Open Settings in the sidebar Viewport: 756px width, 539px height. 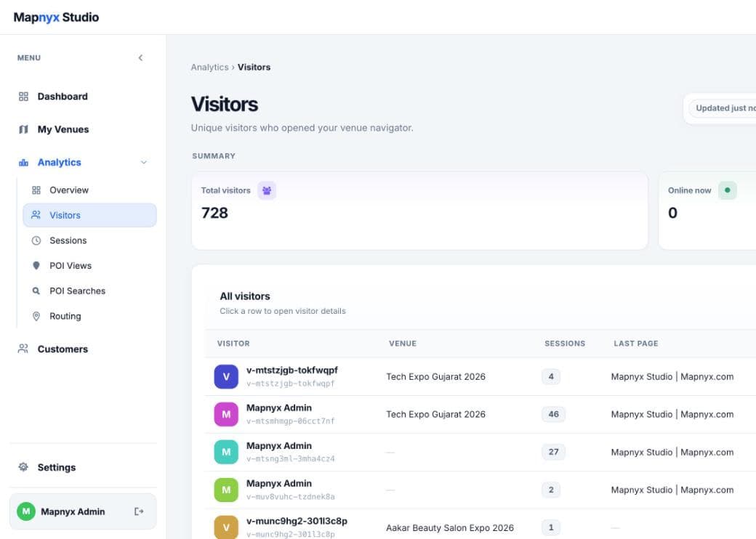[x=57, y=467]
